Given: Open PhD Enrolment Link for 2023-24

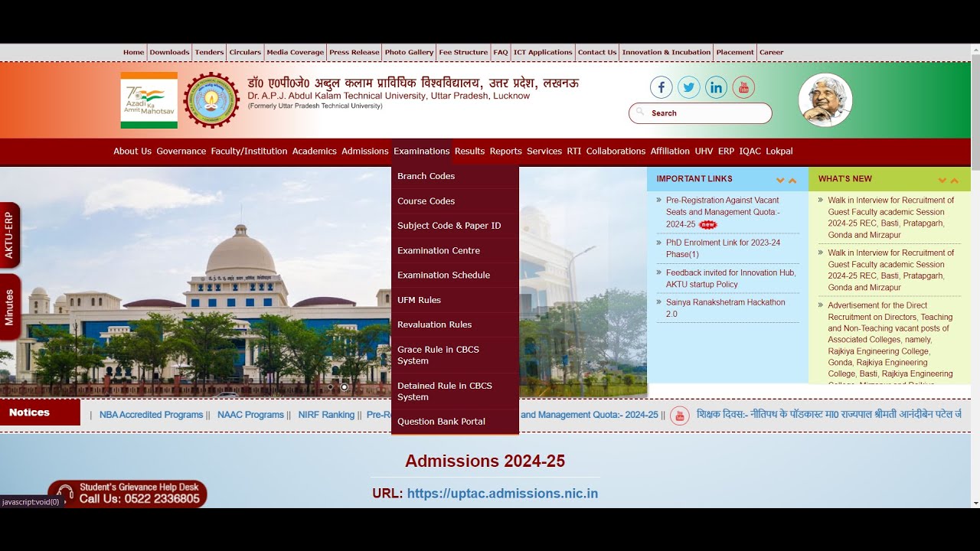Looking at the screenshot, I should pyautogui.click(x=723, y=249).
